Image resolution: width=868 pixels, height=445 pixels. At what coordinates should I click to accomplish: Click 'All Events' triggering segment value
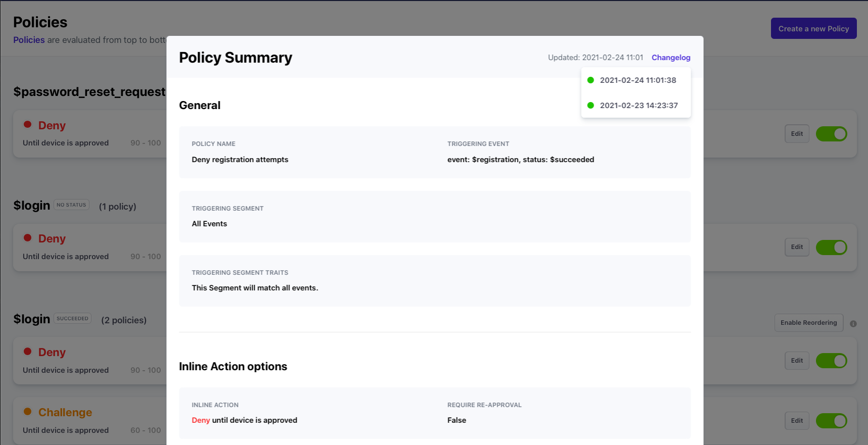tap(209, 224)
